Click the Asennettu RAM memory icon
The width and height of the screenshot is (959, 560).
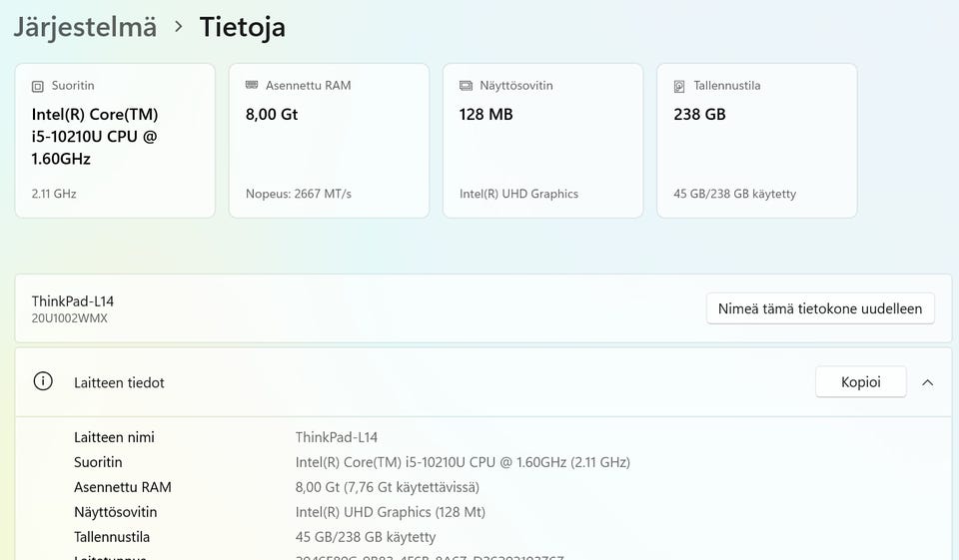pyautogui.click(x=252, y=85)
